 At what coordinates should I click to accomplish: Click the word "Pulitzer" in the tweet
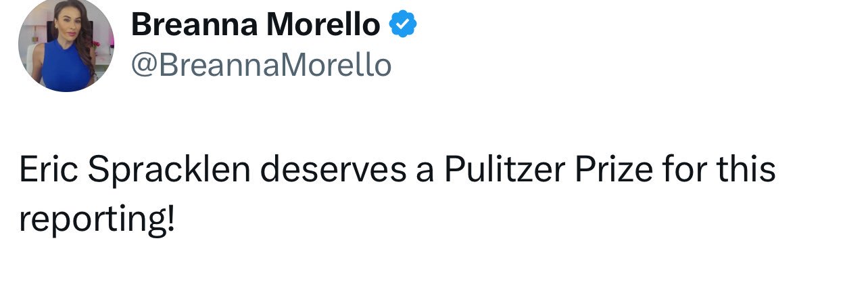[x=504, y=171]
